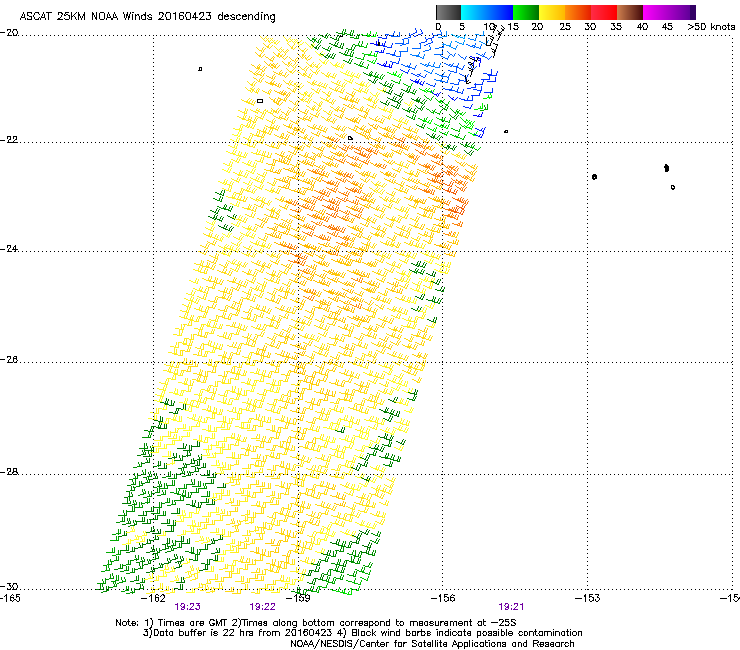Click the longitude label '-162'
740x650 pixels.
pyautogui.click(x=154, y=598)
